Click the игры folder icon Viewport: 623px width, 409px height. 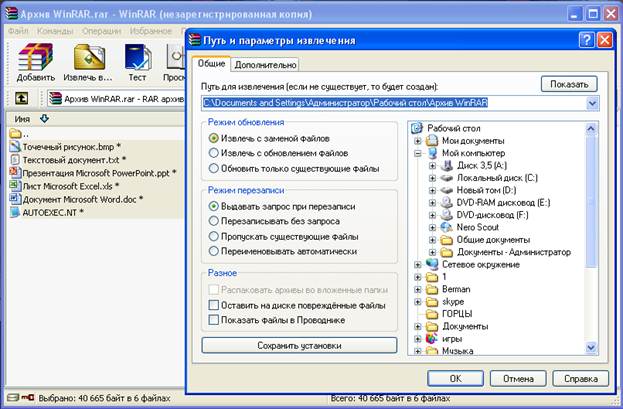point(432,339)
